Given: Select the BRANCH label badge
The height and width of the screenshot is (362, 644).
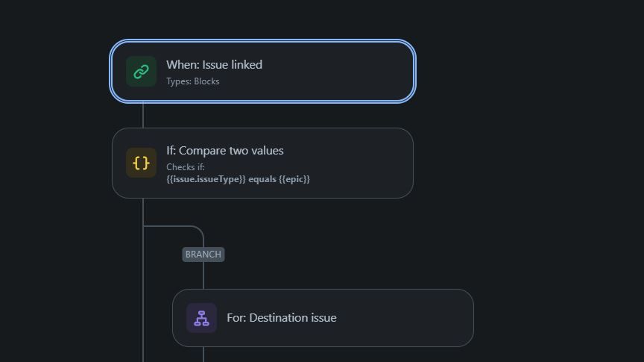Looking at the screenshot, I should point(203,255).
